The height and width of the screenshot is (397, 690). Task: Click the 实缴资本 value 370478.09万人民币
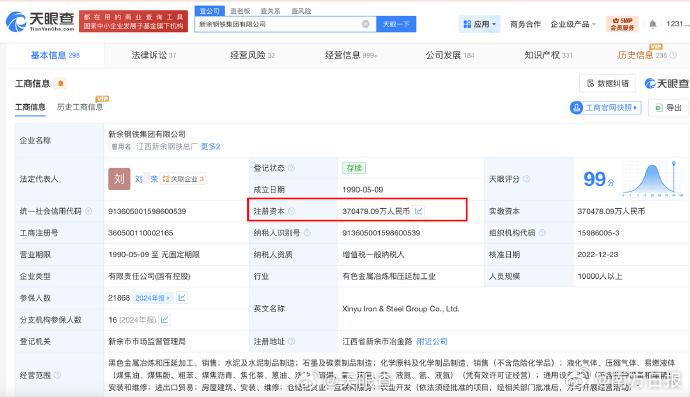click(611, 211)
